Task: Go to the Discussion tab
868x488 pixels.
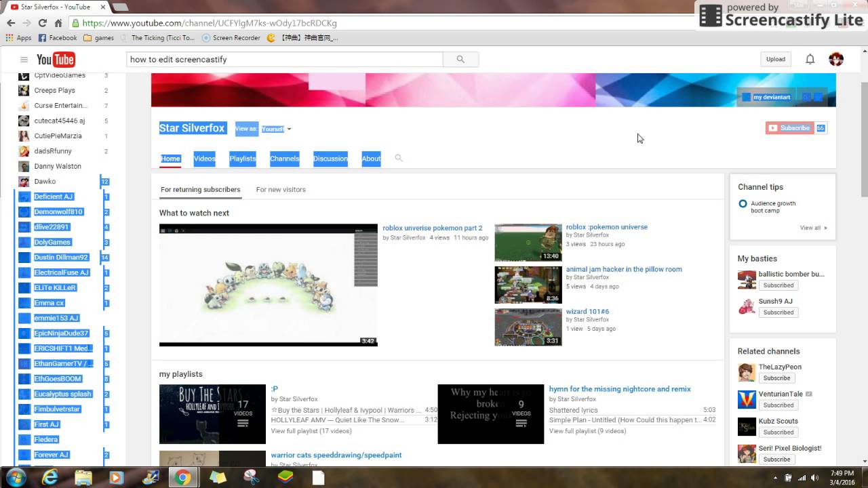Action: click(330, 159)
